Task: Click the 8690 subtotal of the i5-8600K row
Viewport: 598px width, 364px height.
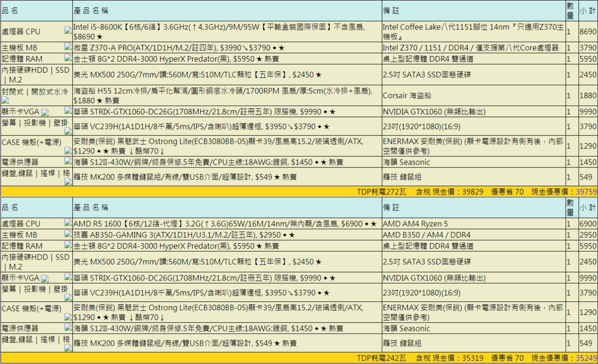Action: (x=588, y=32)
